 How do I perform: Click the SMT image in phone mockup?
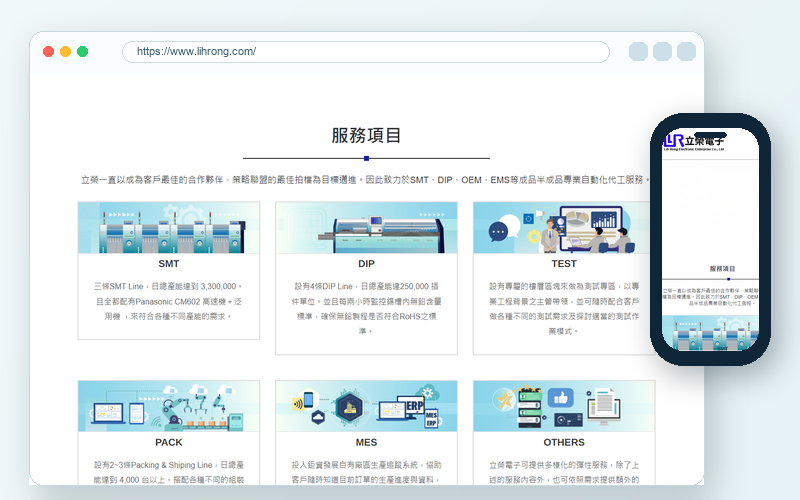pos(710,333)
